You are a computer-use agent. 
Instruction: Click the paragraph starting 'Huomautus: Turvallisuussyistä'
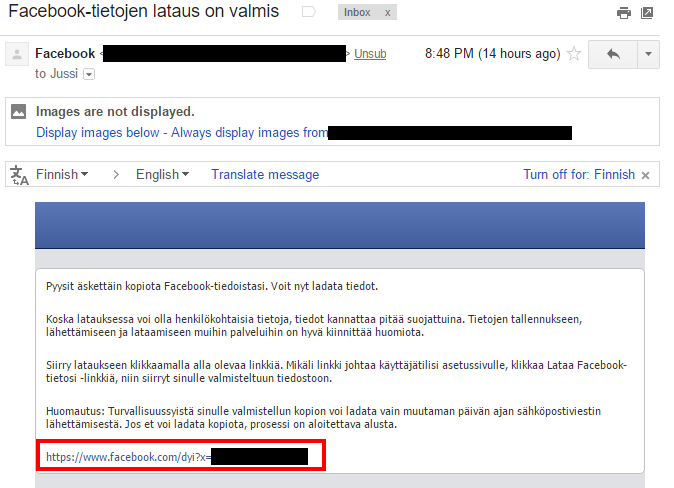[x=323, y=418]
